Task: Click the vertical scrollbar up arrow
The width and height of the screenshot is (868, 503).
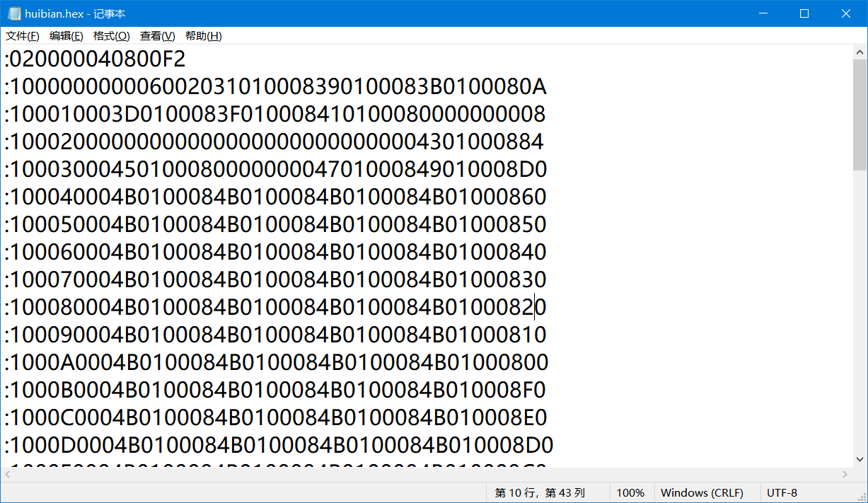Action: point(860,52)
